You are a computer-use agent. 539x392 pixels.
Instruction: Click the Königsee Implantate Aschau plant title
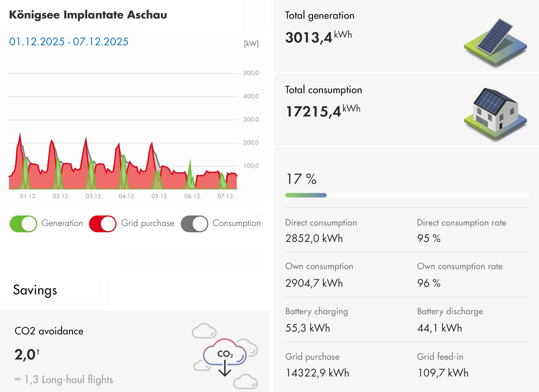[x=88, y=15]
